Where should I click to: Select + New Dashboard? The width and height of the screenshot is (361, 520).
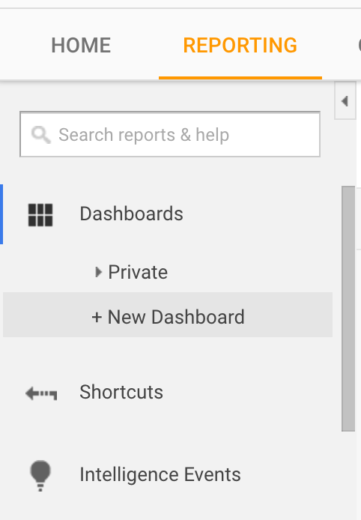(168, 316)
